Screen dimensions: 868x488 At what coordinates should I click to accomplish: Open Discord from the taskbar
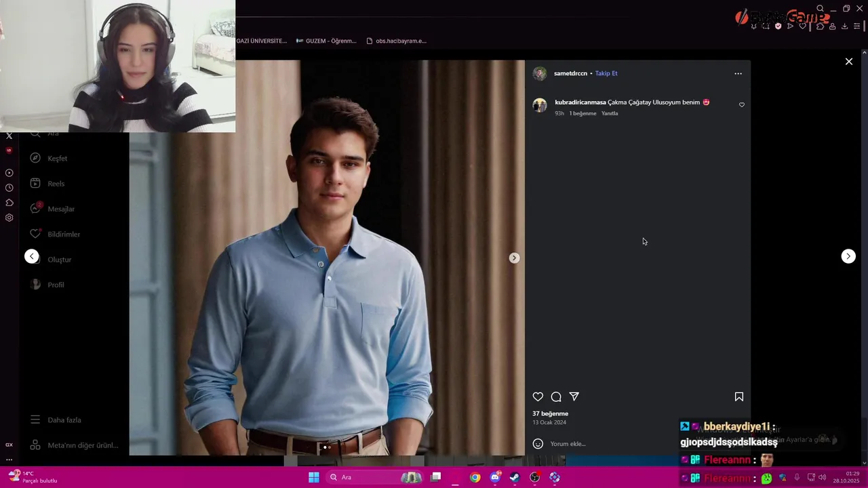pyautogui.click(x=495, y=477)
